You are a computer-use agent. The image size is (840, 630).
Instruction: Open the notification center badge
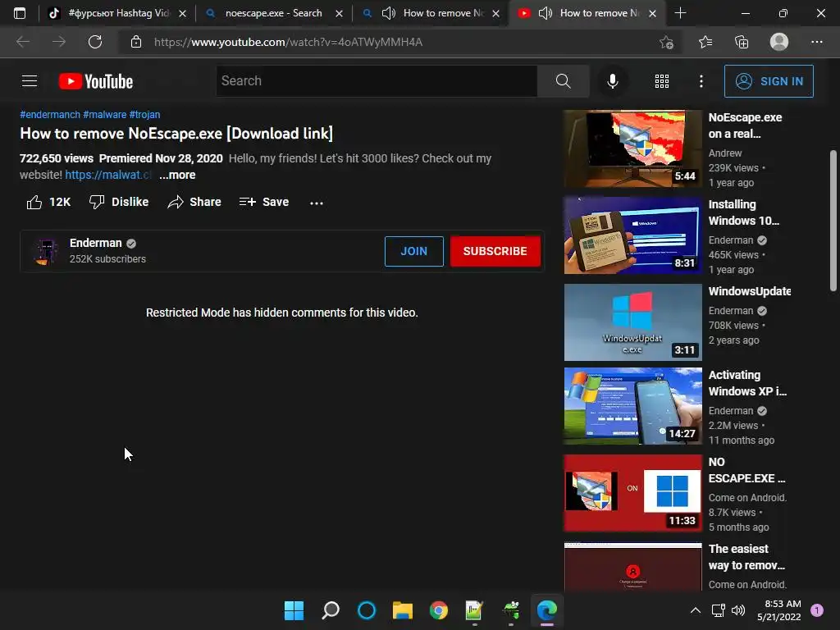coord(817,610)
